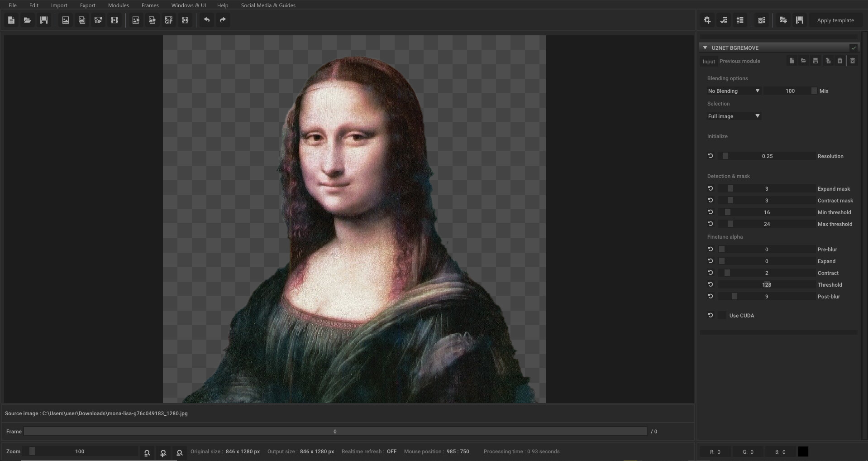Viewport: 868px width, 461px height.
Task: Open the Modules menu
Action: [x=118, y=5]
